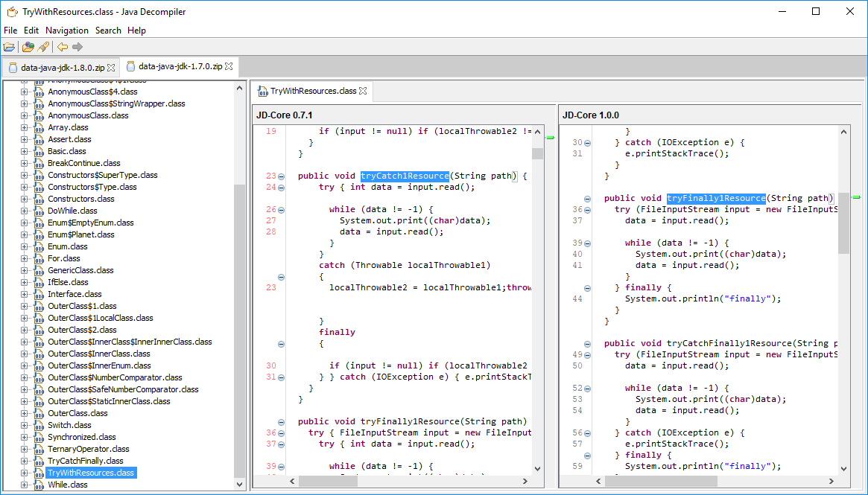868x495 pixels.
Task: Expand the OuterClass.class tree node
Action: (x=24, y=413)
